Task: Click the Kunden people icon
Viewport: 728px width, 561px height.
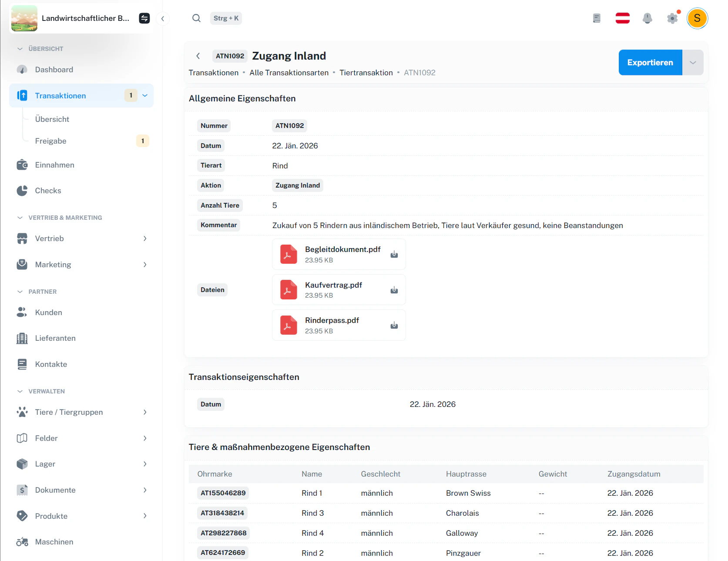Action: coord(22,312)
